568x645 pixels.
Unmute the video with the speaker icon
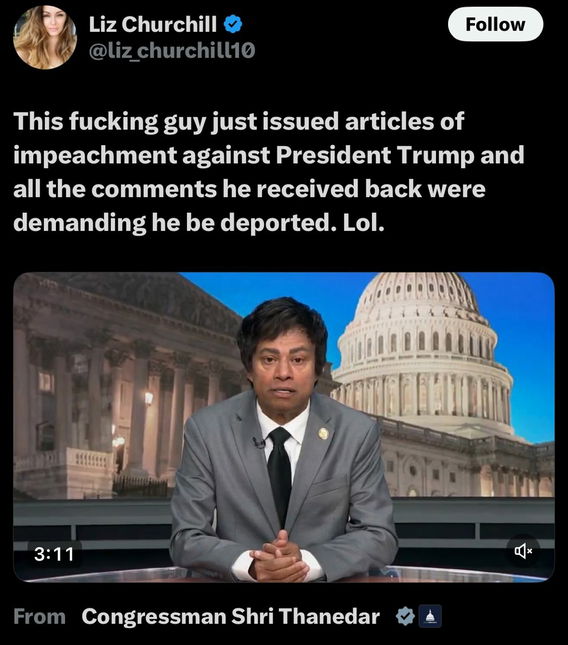(523, 551)
